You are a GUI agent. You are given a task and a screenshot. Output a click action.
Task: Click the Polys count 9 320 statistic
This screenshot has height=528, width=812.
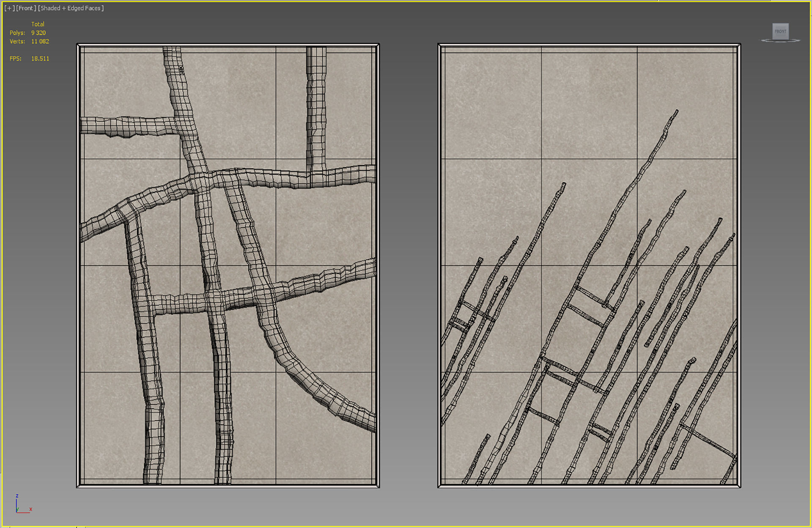38,33
